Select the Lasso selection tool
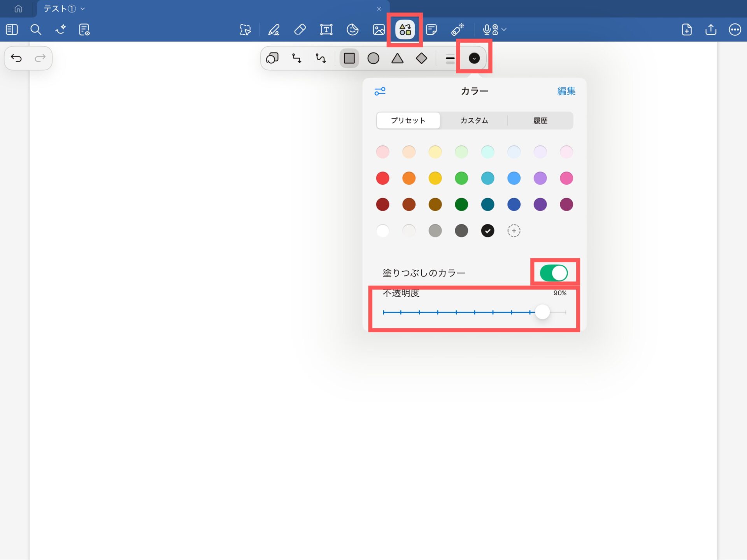The width and height of the screenshot is (747, 560). (x=245, y=30)
